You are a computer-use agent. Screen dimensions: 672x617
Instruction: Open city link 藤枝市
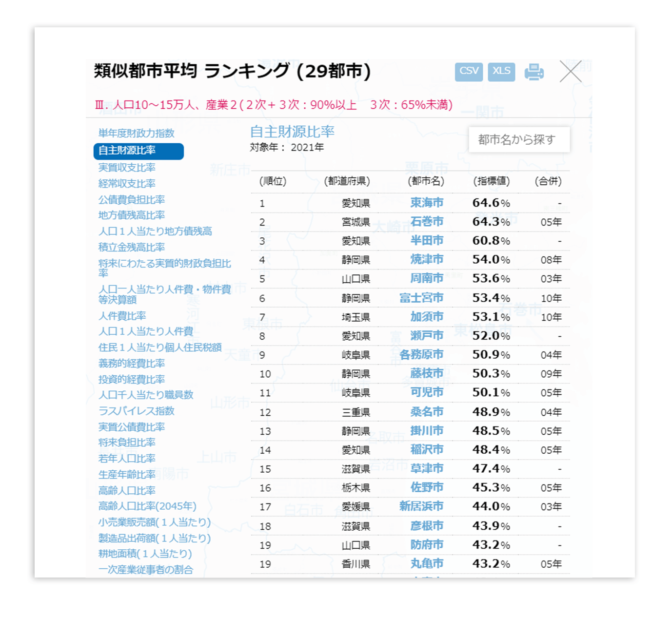click(x=427, y=374)
